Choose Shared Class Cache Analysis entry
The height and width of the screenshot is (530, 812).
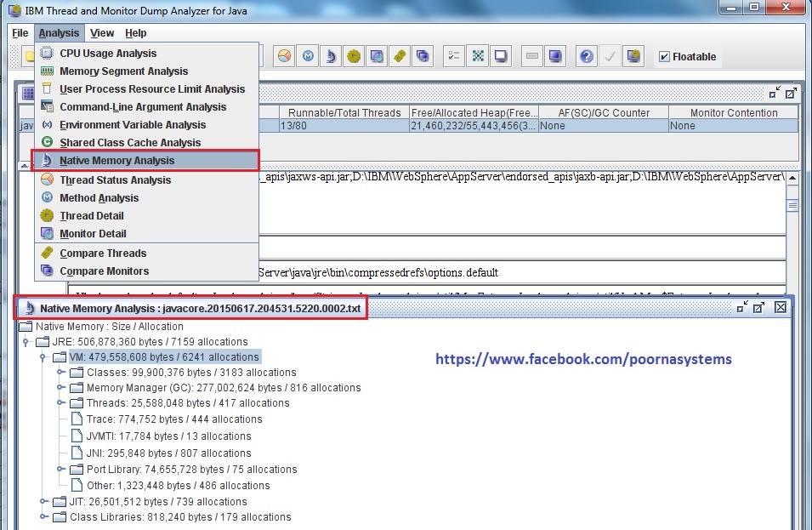pos(146,142)
